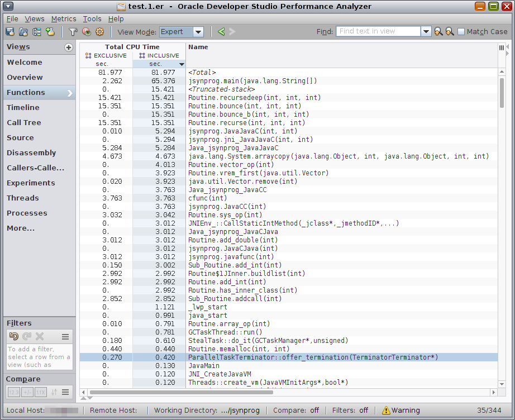
Task: Select the Routine.recursedeep function row
Action: [254, 98]
